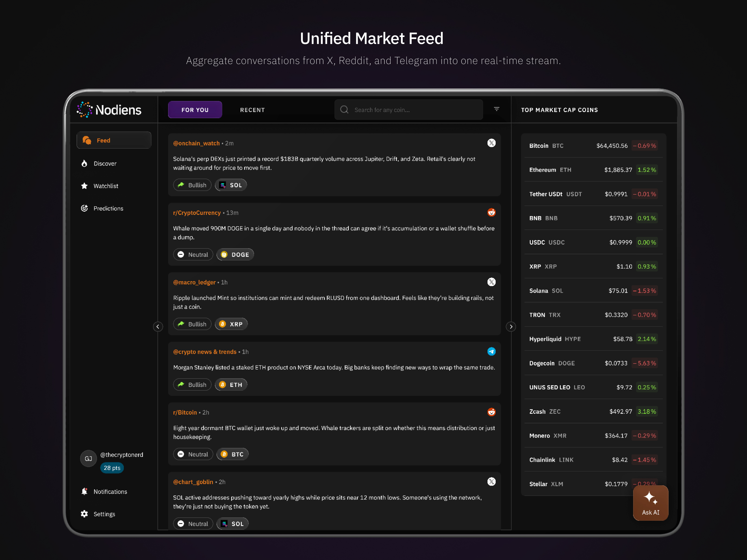Select the Tether USDt row
The width and height of the screenshot is (747, 560).
point(593,194)
